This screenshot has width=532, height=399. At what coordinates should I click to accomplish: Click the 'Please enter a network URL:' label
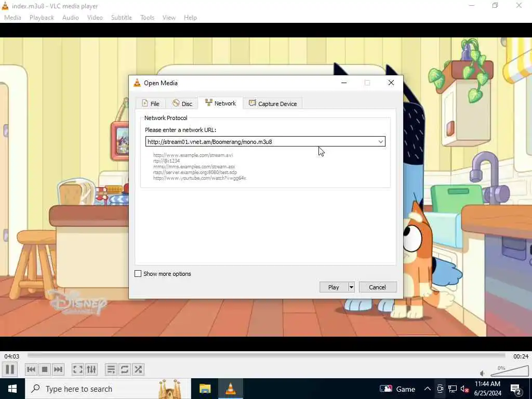click(x=180, y=130)
